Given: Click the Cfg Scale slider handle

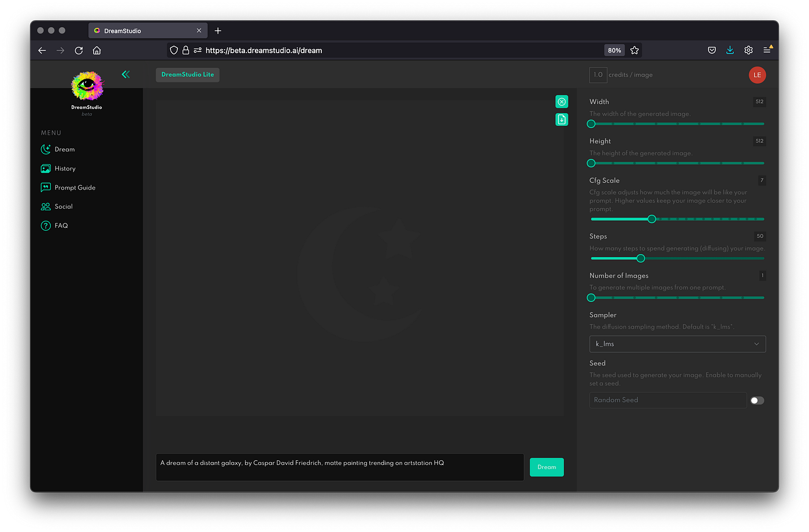Looking at the screenshot, I should click(x=652, y=219).
